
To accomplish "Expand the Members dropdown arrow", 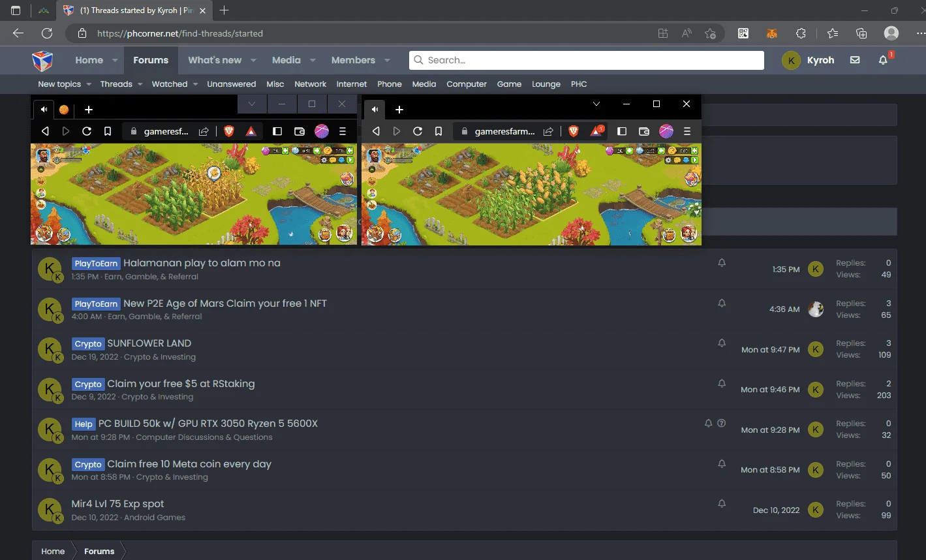I will pos(387,60).
